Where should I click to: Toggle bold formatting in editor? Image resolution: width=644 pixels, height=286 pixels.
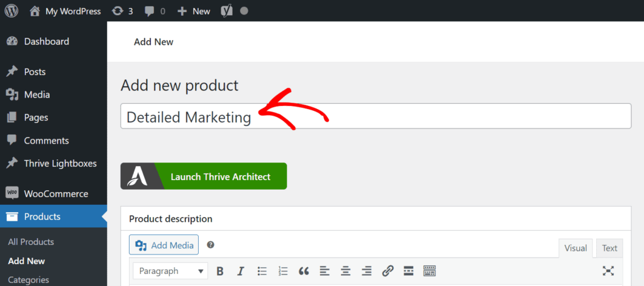click(x=220, y=271)
